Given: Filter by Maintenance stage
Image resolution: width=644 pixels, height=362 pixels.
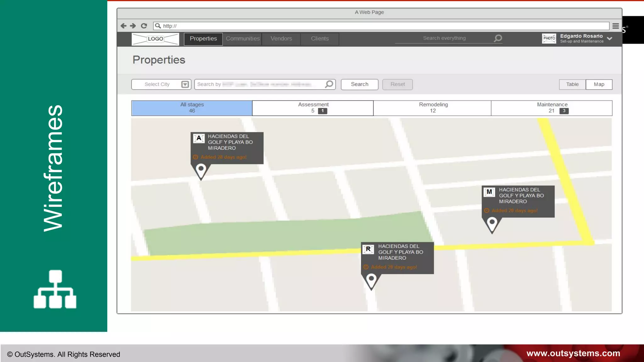Looking at the screenshot, I should click(552, 108).
